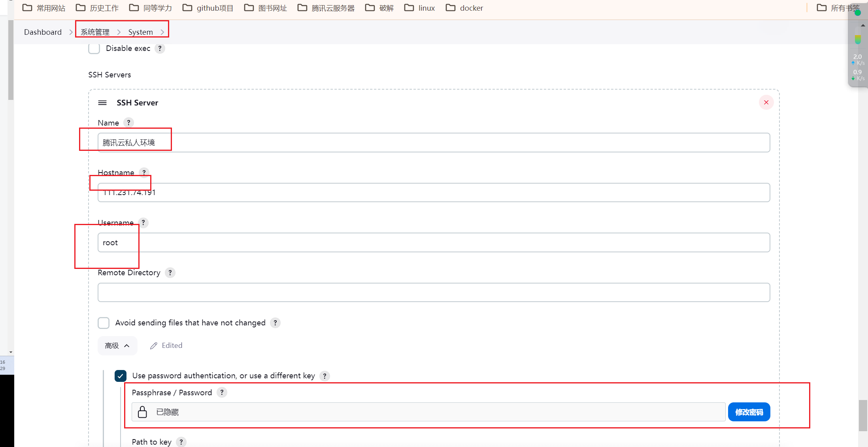Click the Username help question mark

click(143, 223)
